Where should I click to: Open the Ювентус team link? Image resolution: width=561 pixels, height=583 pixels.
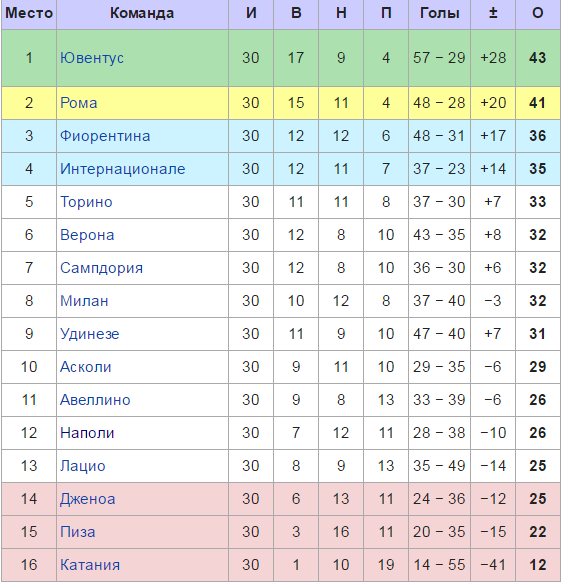(92, 58)
